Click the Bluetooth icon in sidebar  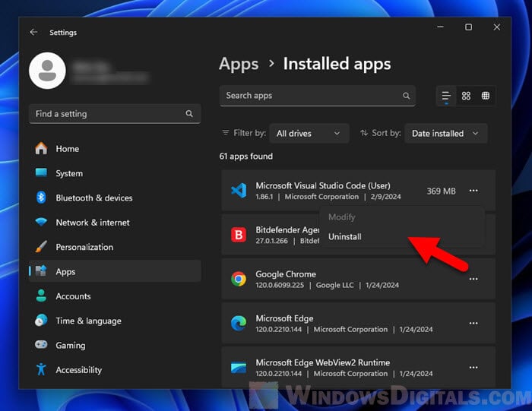(x=41, y=198)
